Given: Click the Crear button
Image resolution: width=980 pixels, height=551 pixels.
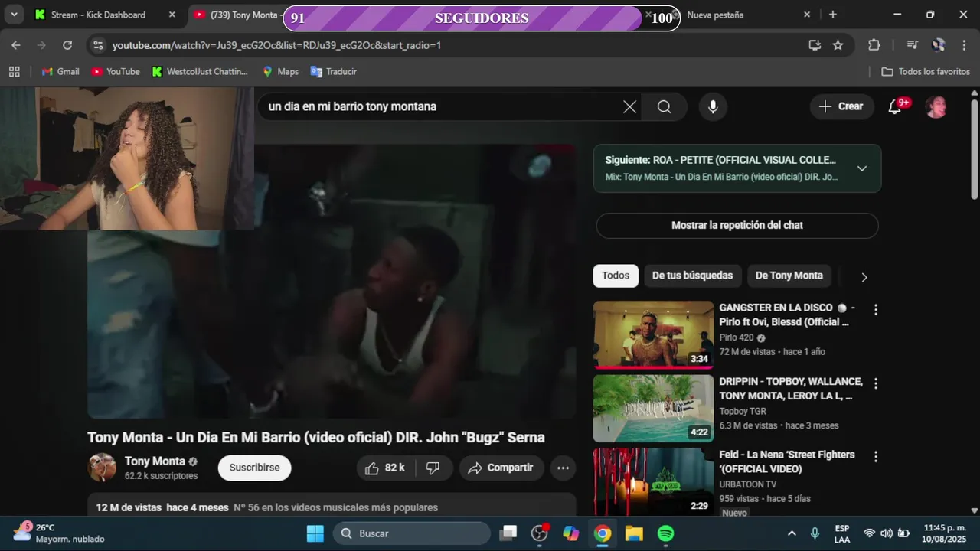Looking at the screenshot, I should point(841,106).
